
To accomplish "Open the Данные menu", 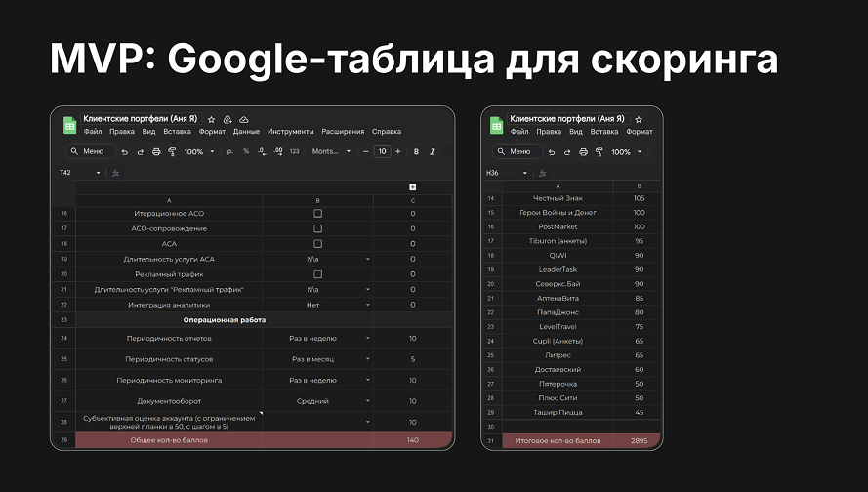I will click(x=246, y=132).
